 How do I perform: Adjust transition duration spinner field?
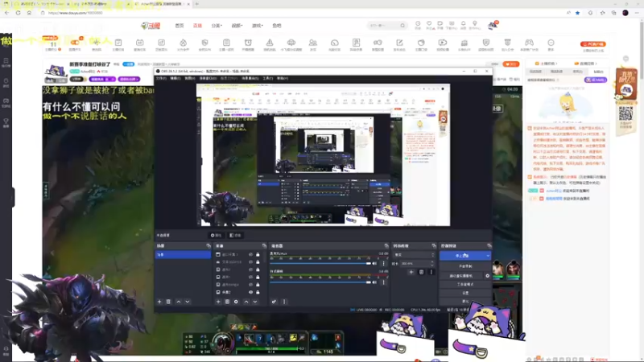[x=417, y=264]
